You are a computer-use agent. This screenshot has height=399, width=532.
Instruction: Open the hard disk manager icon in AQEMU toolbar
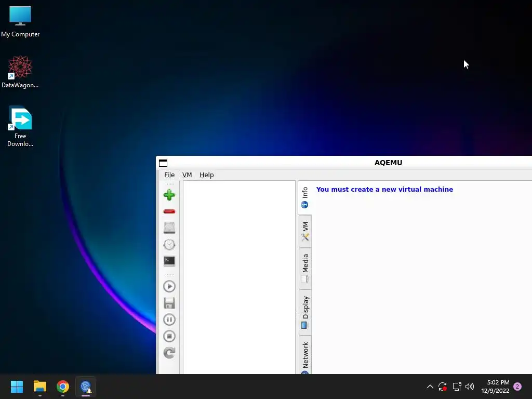click(x=169, y=228)
